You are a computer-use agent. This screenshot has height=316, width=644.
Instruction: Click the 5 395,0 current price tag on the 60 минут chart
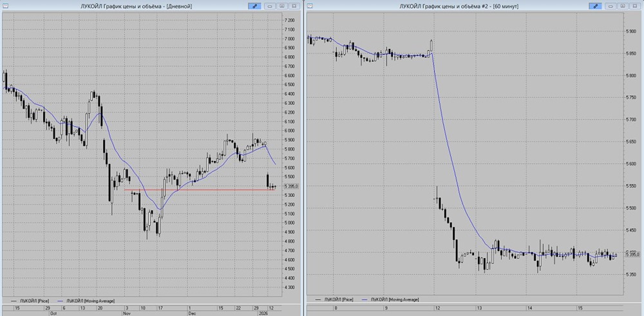point(633,254)
